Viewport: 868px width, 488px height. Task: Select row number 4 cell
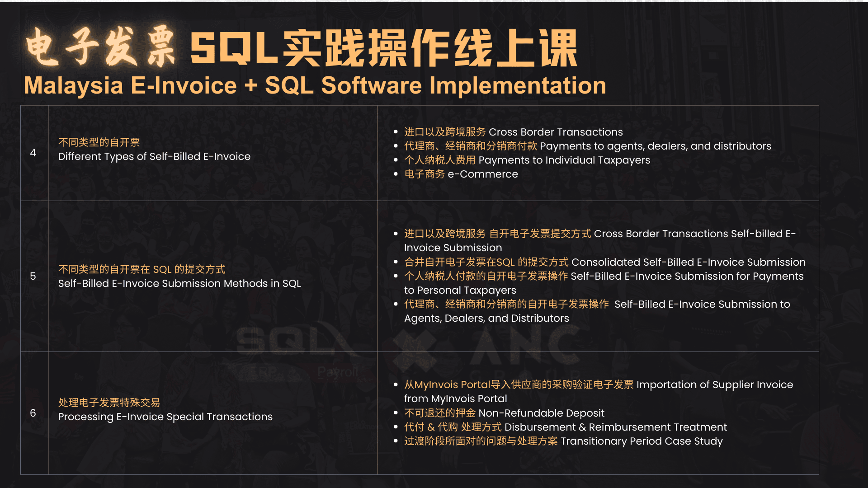(34, 153)
